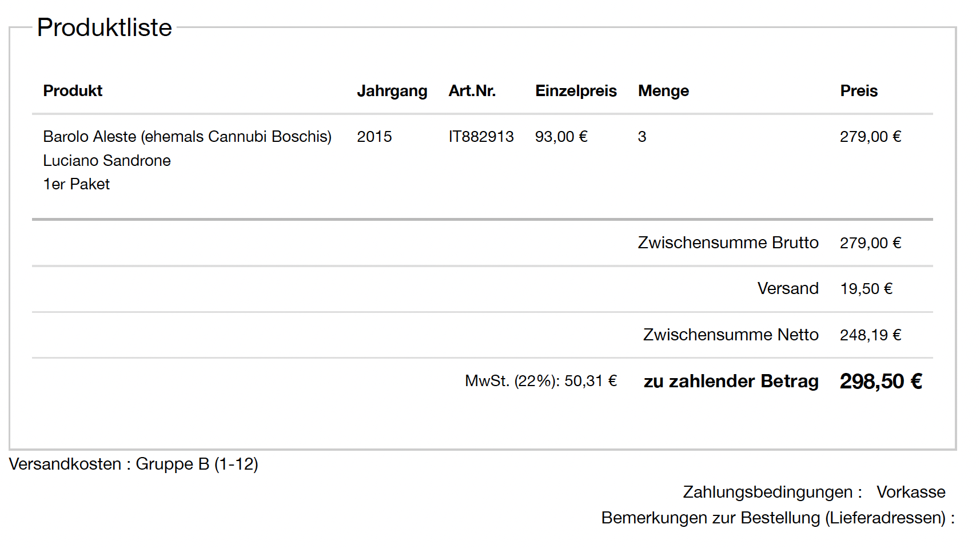Click the Luciano Sandrone producer text
The width and height of the screenshot is (980, 548).
tap(107, 161)
